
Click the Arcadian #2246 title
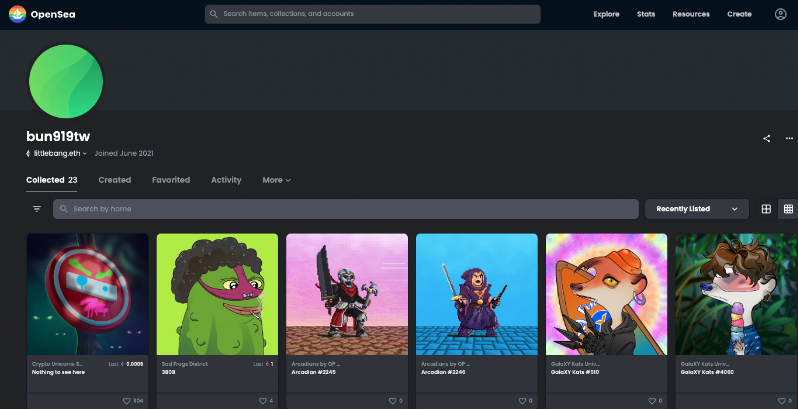(x=443, y=372)
